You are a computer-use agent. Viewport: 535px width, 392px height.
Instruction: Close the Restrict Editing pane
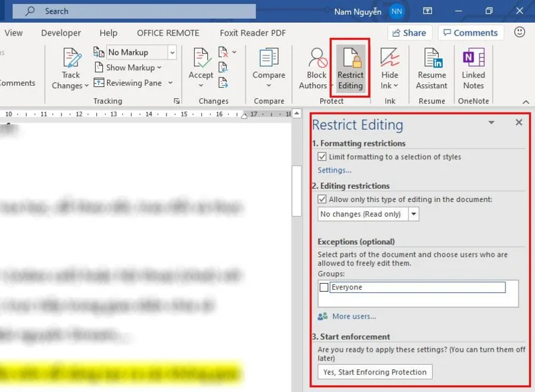519,122
